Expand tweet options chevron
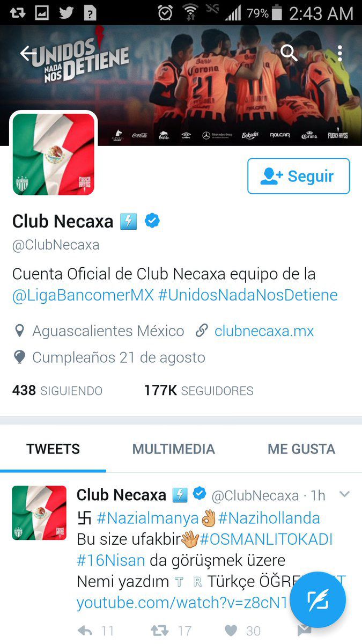The width and height of the screenshot is (362, 644). 344,494
